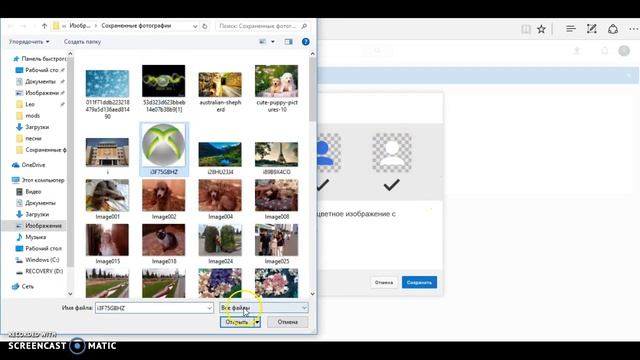
Task: Open reading view icon in browser
Action: [x=526, y=29]
